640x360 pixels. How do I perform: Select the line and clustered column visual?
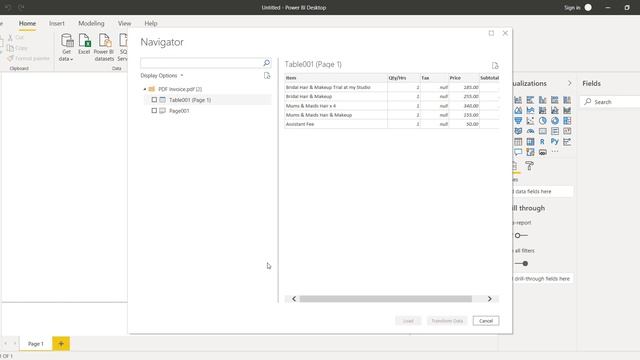[555, 110]
